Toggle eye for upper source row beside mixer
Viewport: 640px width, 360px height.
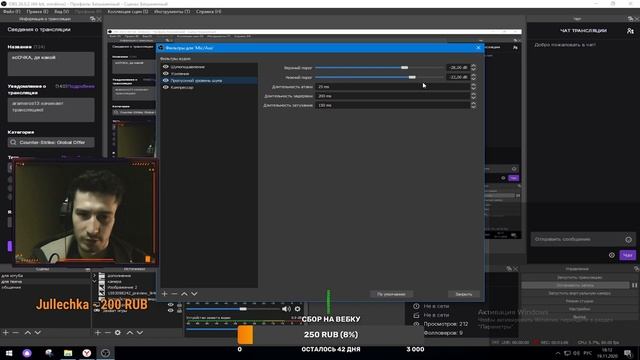(171, 305)
